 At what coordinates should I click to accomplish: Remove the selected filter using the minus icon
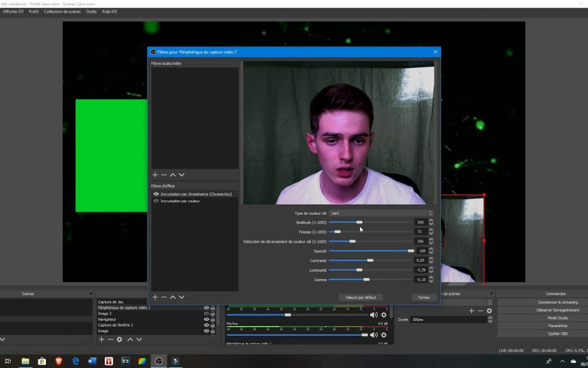[x=164, y=297]
